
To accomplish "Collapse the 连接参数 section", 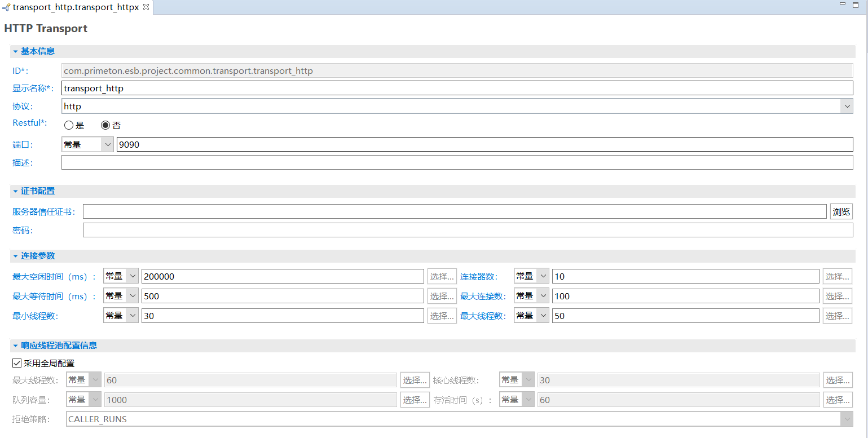I will click(x=16, y=256).
